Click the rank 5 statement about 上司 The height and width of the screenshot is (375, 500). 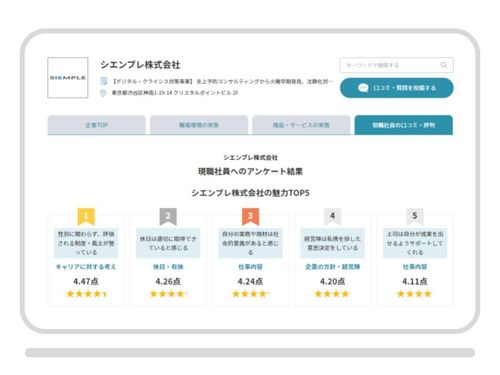[x=415, y=243]
